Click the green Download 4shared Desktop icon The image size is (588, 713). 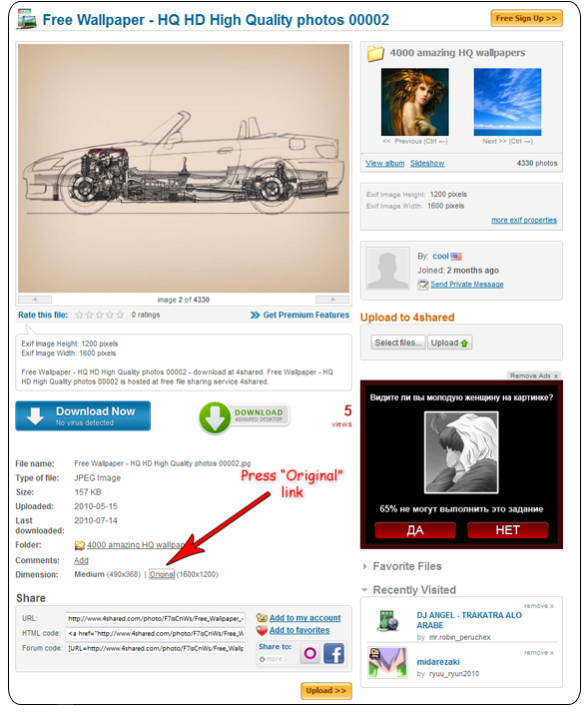tap(215, 417)
